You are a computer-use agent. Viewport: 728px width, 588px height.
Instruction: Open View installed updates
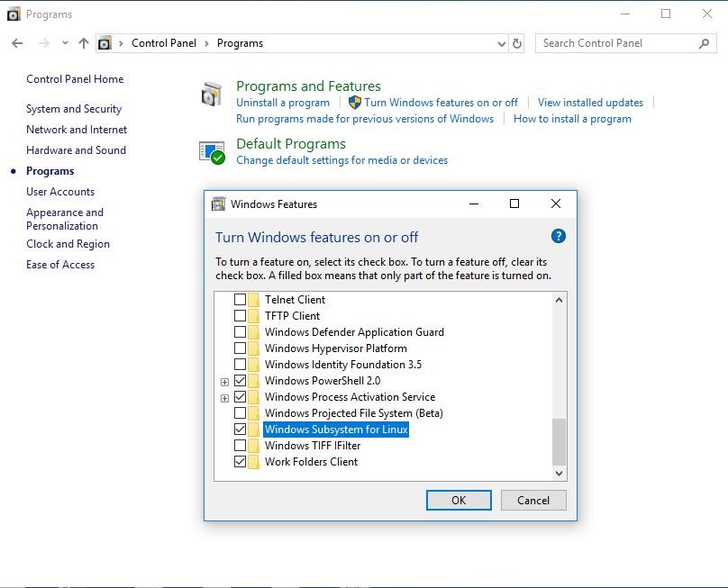coord(590,103)
